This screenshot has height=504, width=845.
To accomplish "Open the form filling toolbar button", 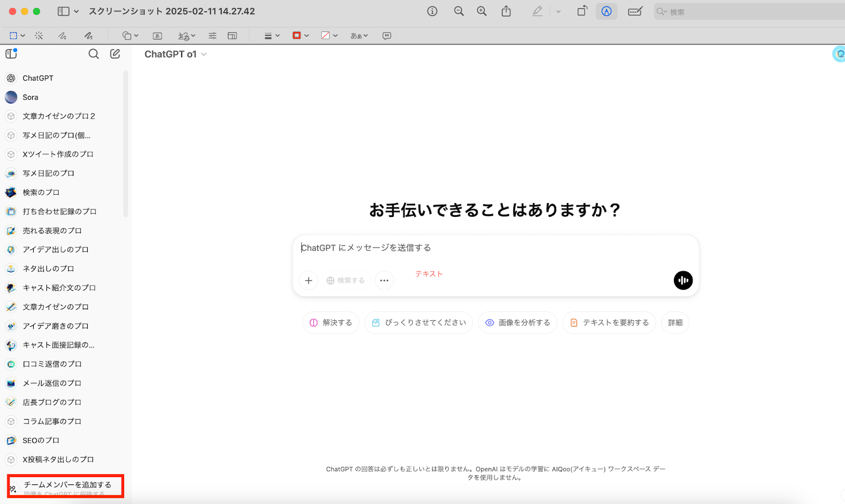I will (x=635, y=11).
